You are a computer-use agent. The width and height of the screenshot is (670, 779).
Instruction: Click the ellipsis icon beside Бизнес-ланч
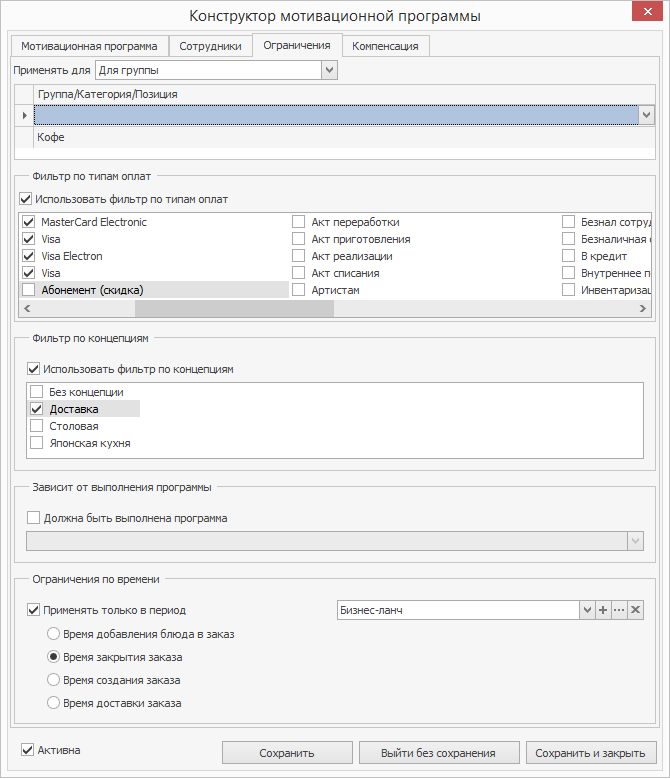click(619, 610)
